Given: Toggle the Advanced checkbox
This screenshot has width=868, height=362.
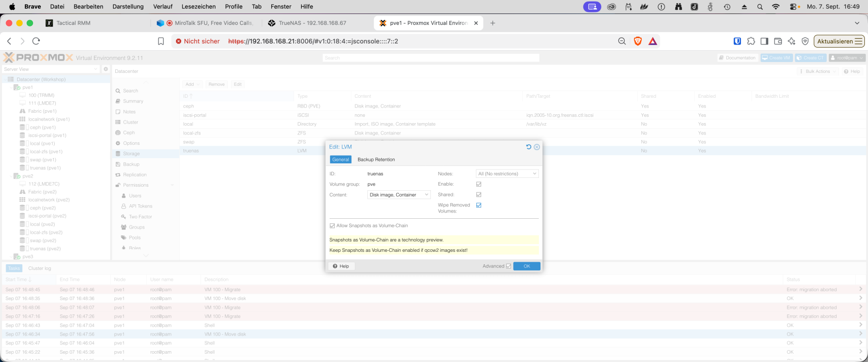Looking at the screenshot, I should coord(508,266).
